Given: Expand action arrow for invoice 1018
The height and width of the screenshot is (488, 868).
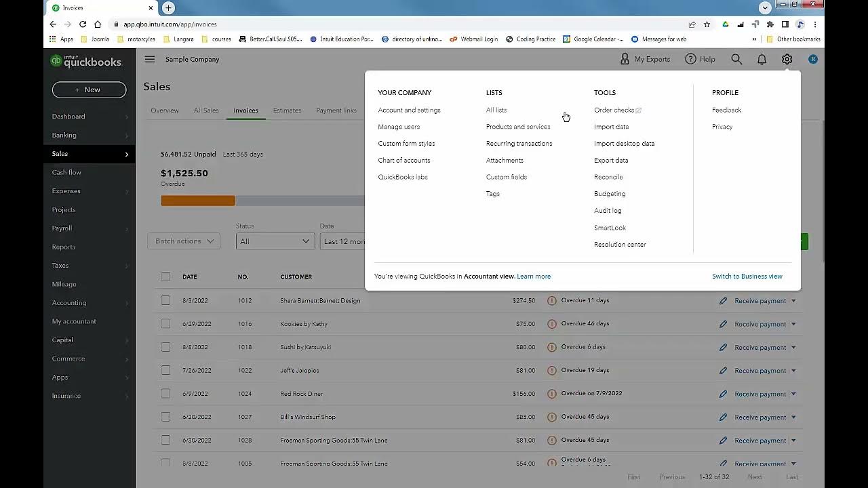Looking at the screenshot, I should click(x=793, y=347).
